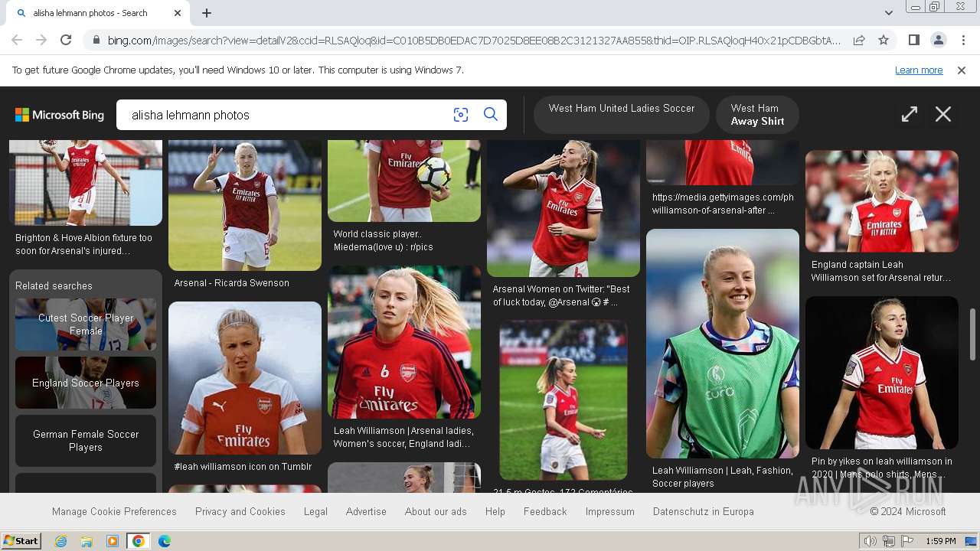Open the Privacy and Cookies link
Screen dimensions: 980x551
(240, 511)
